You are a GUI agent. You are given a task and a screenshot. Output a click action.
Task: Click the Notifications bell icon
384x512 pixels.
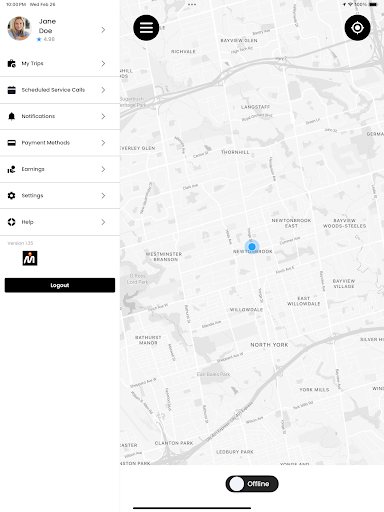pyautogui.click(x=12, y=116)
